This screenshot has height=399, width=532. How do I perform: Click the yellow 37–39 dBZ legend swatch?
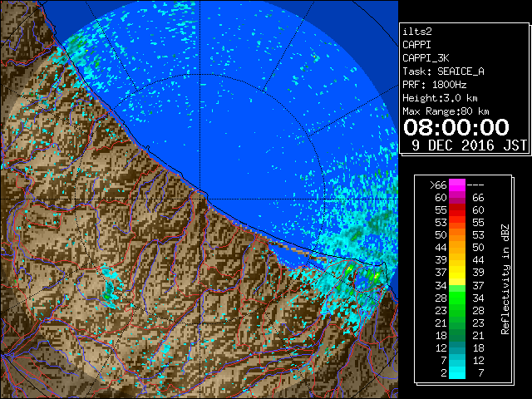pos(457,273)
